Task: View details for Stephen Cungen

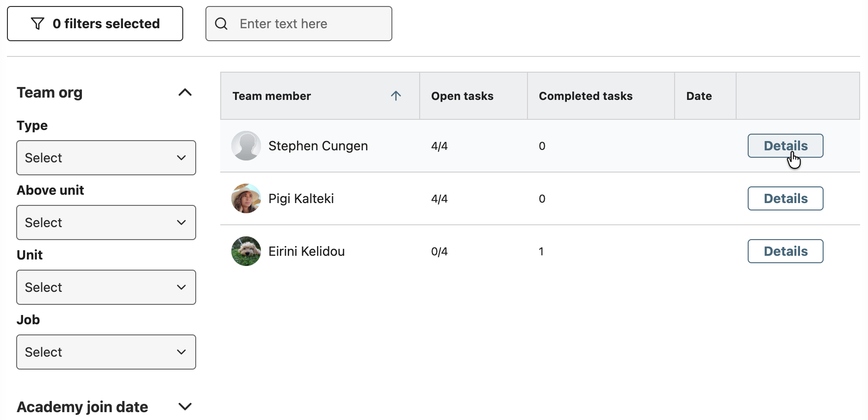Action: tap(785, 146)
